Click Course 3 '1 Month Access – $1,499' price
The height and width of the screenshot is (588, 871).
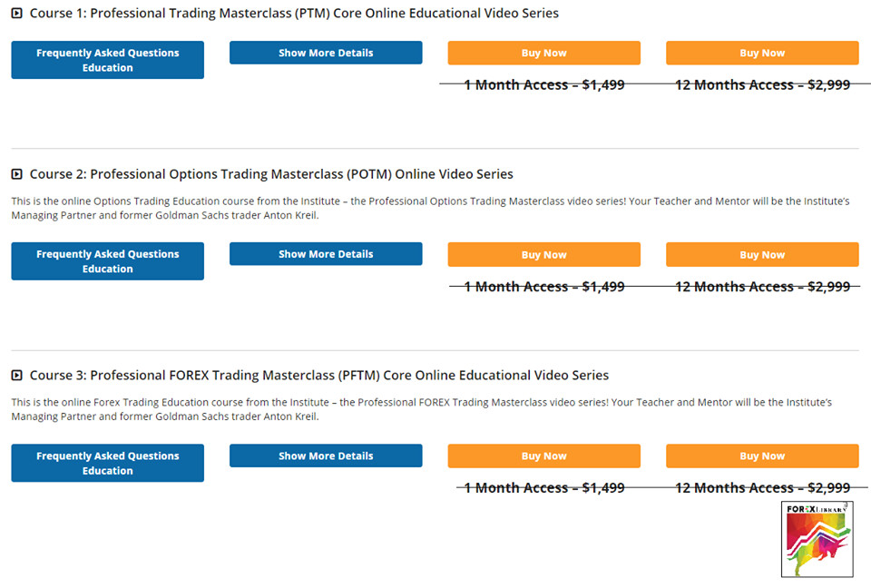[543, 488]
